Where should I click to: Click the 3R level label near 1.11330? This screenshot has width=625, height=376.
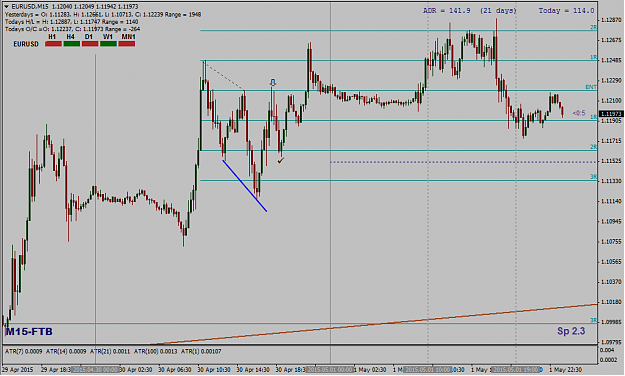(594, 177)
